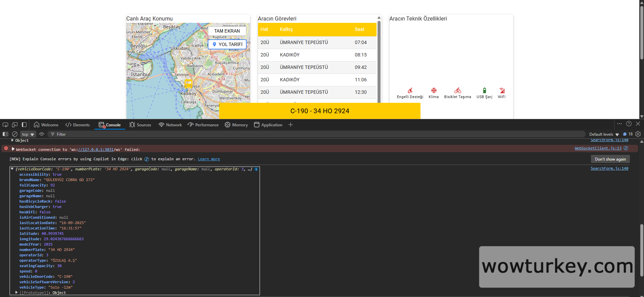
Task: Open the Default levels dropdown
Action: tap(604, 134)
